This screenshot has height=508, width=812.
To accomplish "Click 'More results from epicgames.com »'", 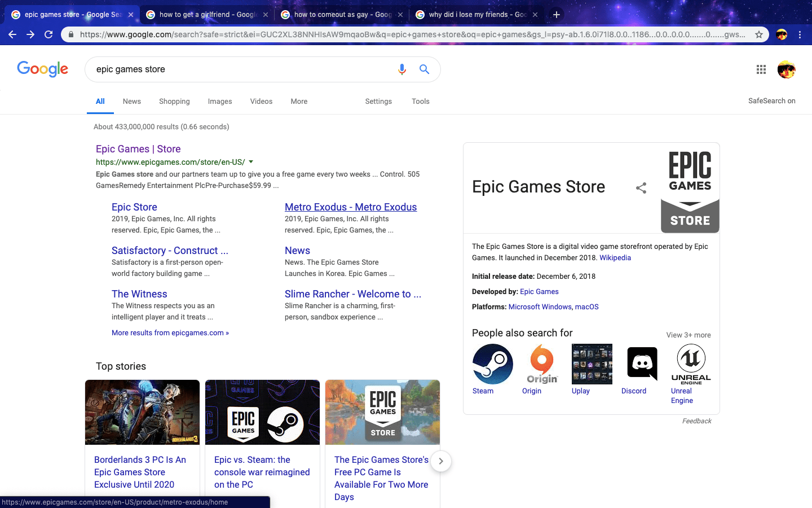I will click(170, 333).
